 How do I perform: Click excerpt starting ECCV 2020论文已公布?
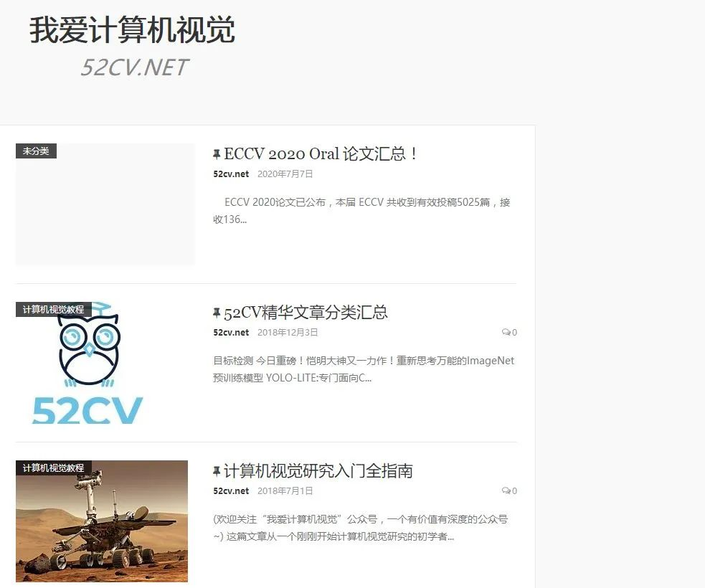point(362,211)
